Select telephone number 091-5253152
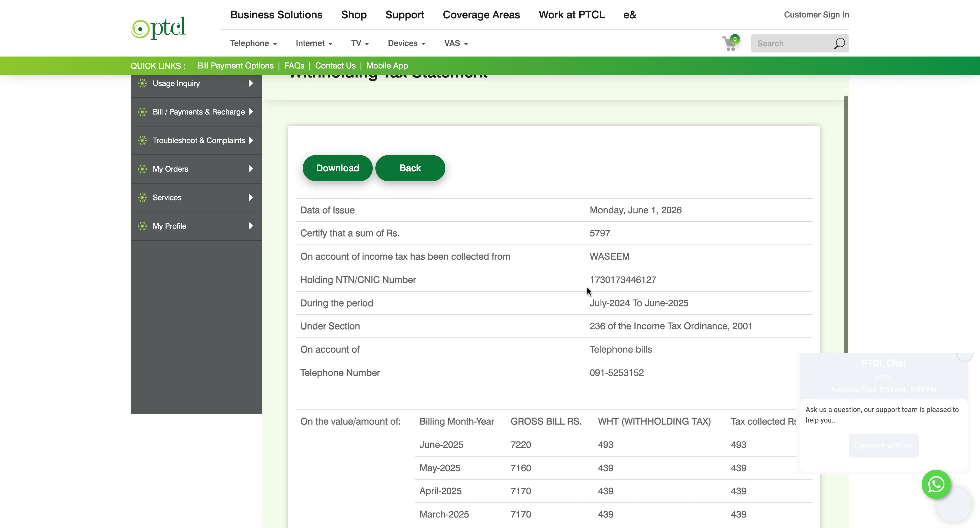The image size is (980, 528). pyautogui.click(x=617, y=373)
